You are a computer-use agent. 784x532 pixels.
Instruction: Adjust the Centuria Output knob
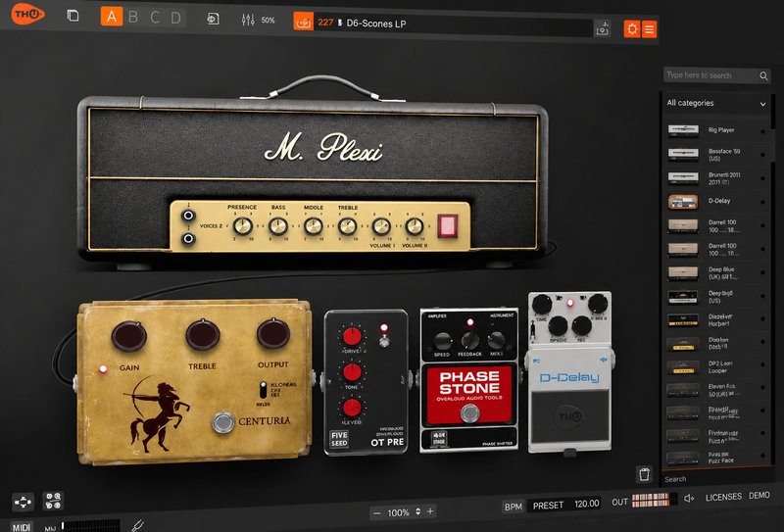tap(273, 333)
